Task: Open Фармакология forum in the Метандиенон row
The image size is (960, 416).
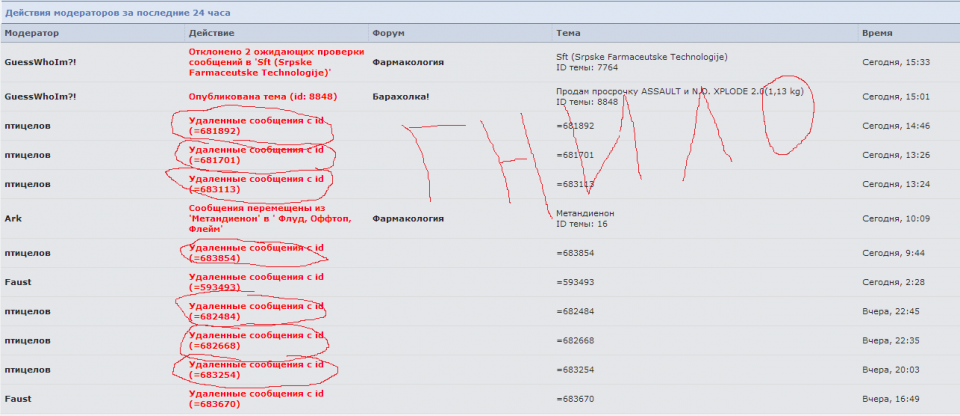Action: (x=409, y=218)
